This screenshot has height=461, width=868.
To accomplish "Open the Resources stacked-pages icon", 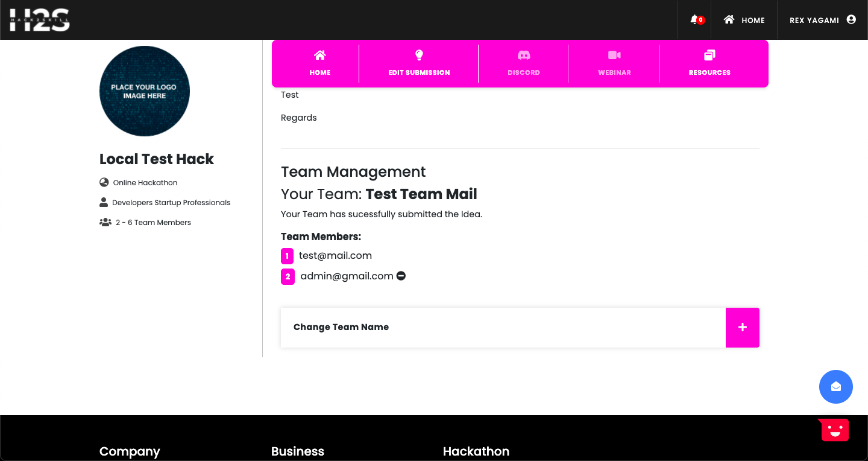I will point(709,56).
